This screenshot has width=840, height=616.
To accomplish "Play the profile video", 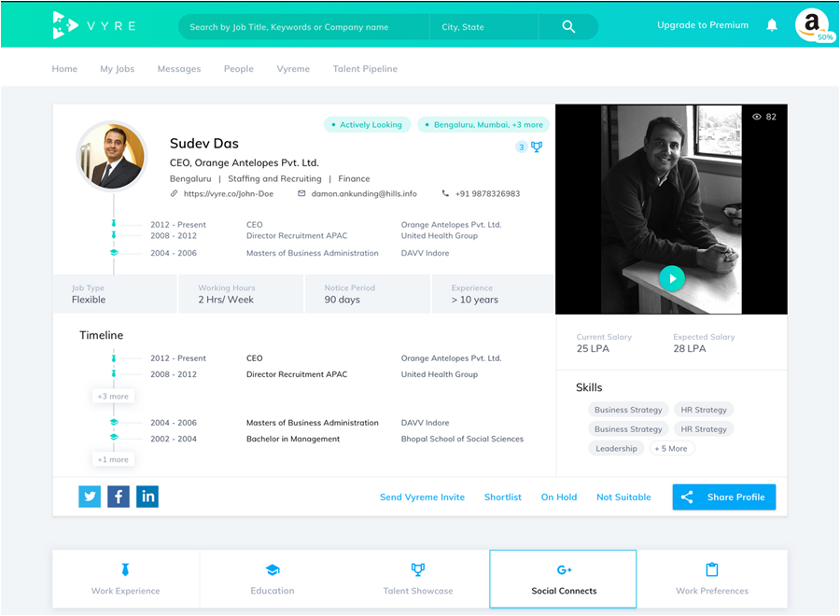I will coord(672,278).
